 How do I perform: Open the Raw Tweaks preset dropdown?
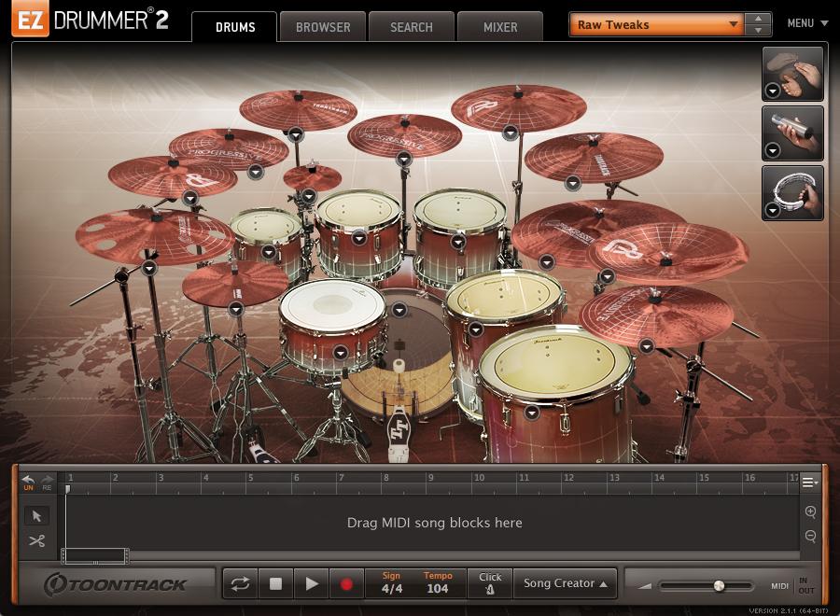pos(657,25)
